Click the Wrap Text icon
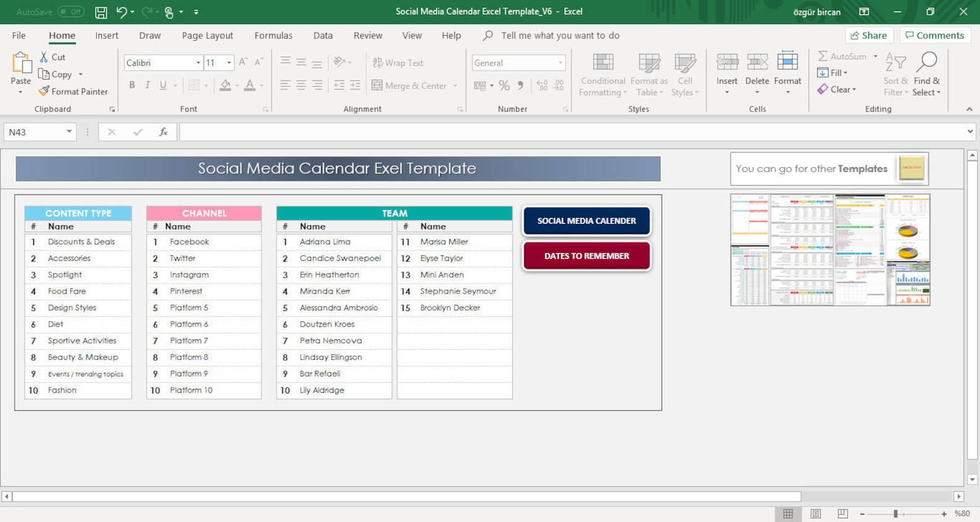The width and height of the screenshot is (980, 522). click(378, 62)
